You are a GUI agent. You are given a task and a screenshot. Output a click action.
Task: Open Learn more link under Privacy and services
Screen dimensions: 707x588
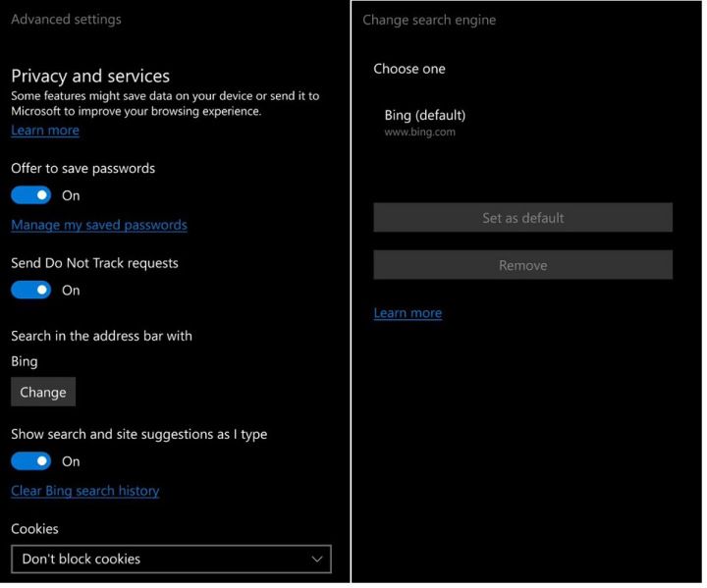pyautogui.click(x=45, y=131)
